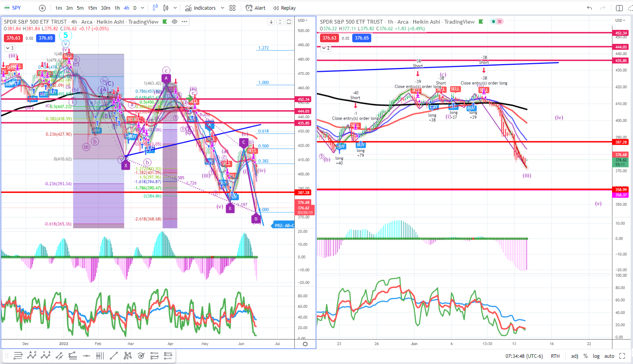This screenshot has width=633, height=364.
Task: Select the D daily timeframe
Action: (x=135, y=8)
